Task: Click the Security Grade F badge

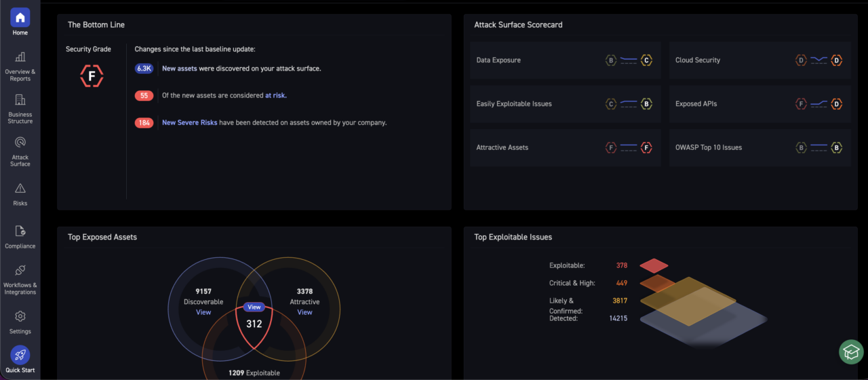Action: coord(92,77)
